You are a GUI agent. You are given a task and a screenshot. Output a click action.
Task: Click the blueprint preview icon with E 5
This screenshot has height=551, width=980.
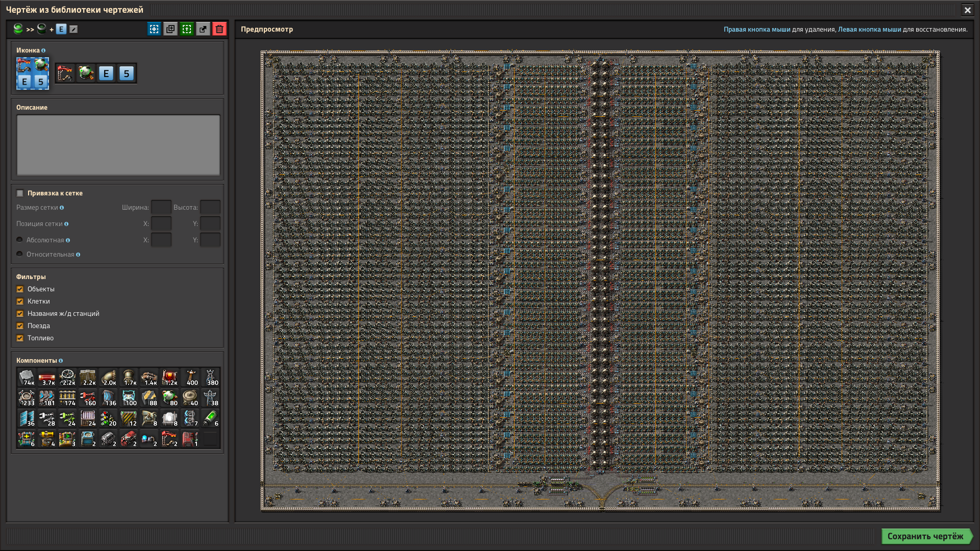tap(33, 73)
